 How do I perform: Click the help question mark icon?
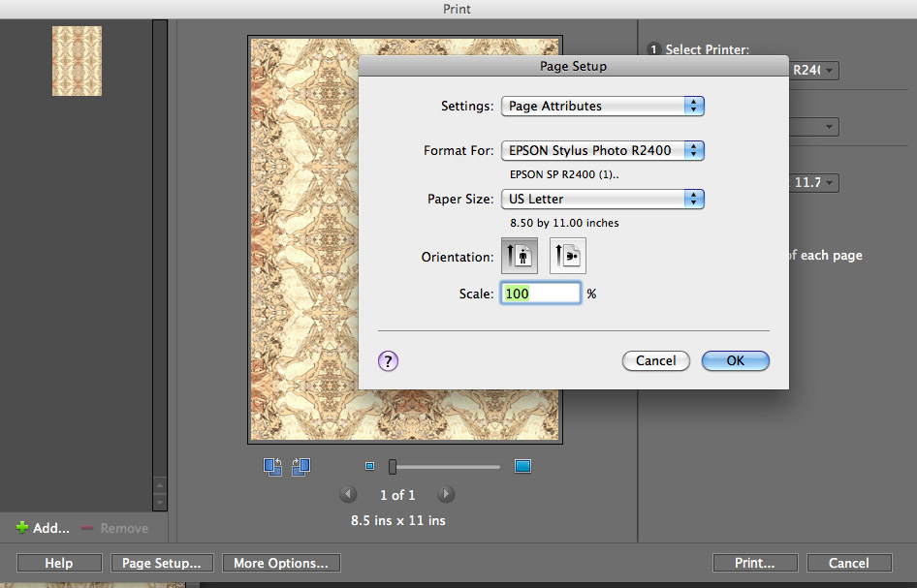pyautogui.click(x=388, y=360)
